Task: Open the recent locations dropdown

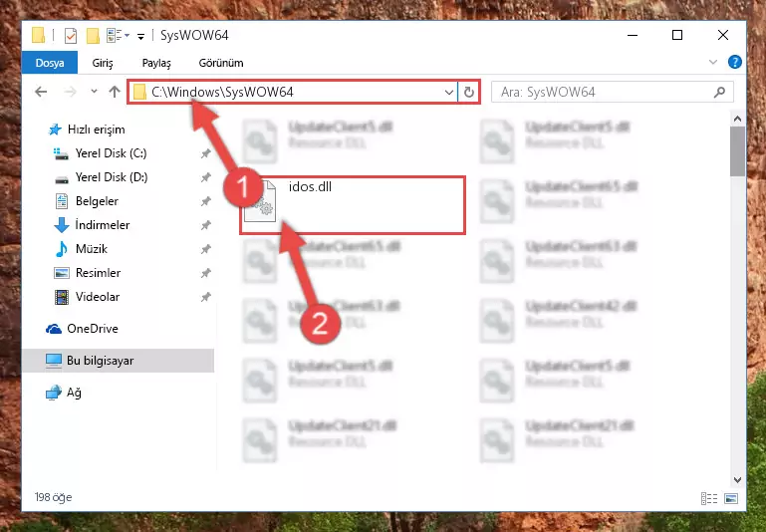Action: tap(94, 92)
